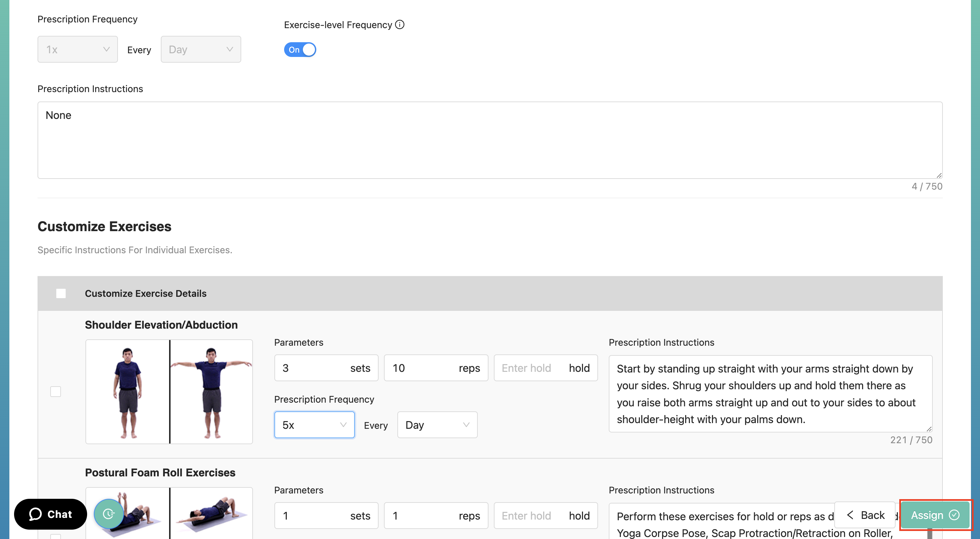This screenshot has height=539, width=980.
Task: Click the Exercise-level Frequency info icon
Action: (399, 25)
